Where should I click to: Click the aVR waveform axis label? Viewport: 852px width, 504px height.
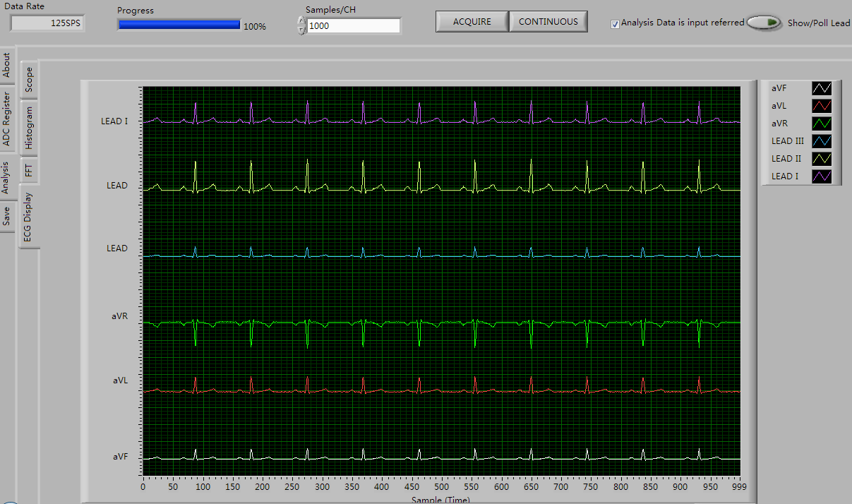(119, 317)
